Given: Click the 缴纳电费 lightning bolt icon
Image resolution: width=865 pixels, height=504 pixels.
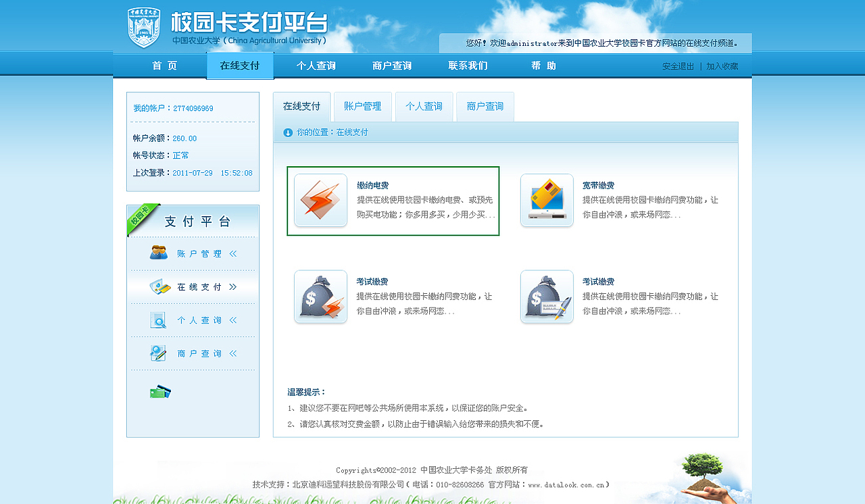Looking at the screenshot, I should 320,201.
